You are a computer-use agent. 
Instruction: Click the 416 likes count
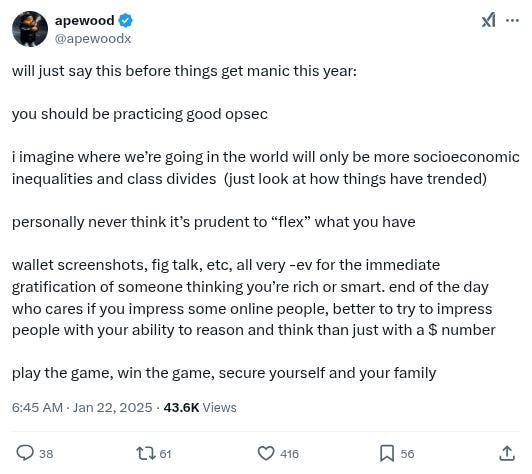(x=289, y=454)
